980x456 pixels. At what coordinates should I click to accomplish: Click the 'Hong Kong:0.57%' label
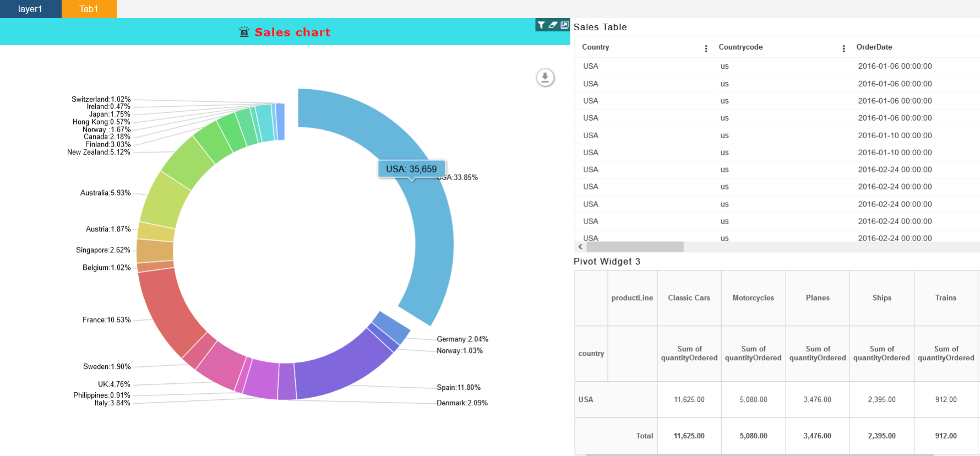(x=101, y=122)
